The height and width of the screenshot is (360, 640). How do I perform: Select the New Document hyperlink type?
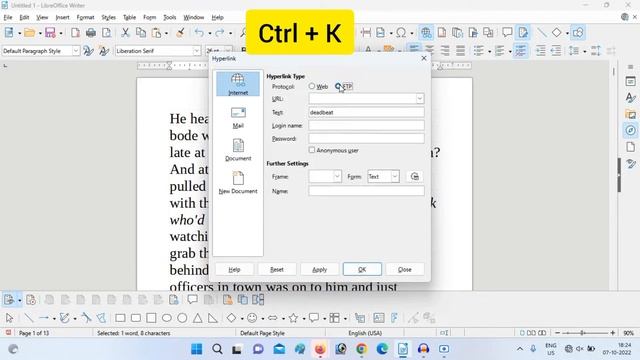click(x=238, y=182)
